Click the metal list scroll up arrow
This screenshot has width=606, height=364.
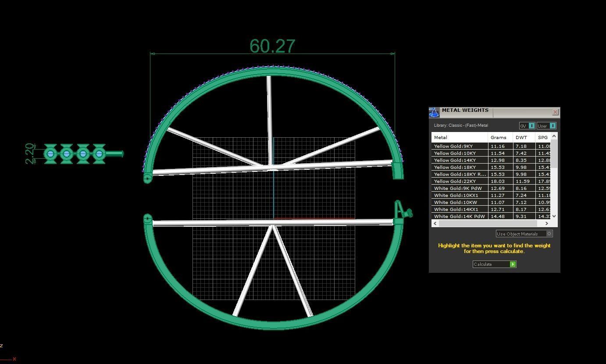(554, 136)
